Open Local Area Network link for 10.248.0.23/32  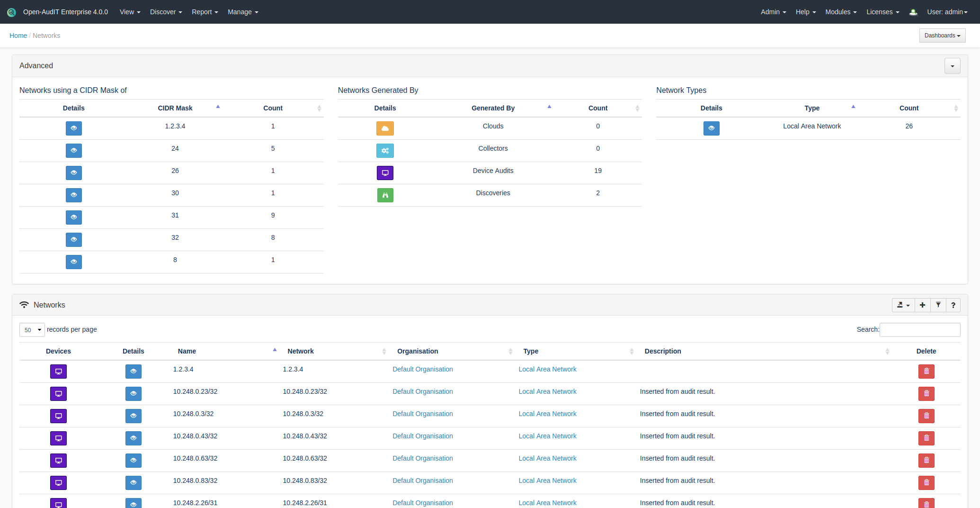(x=547, y=391)
